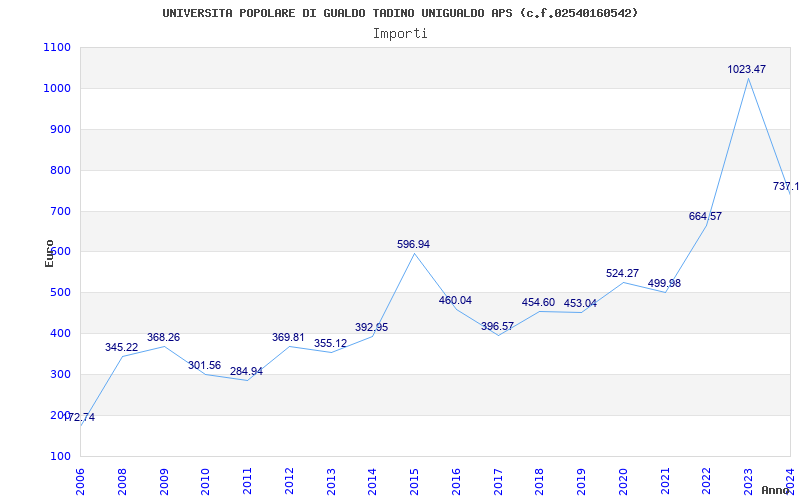Select the 596.94 data label

point(413,244)
